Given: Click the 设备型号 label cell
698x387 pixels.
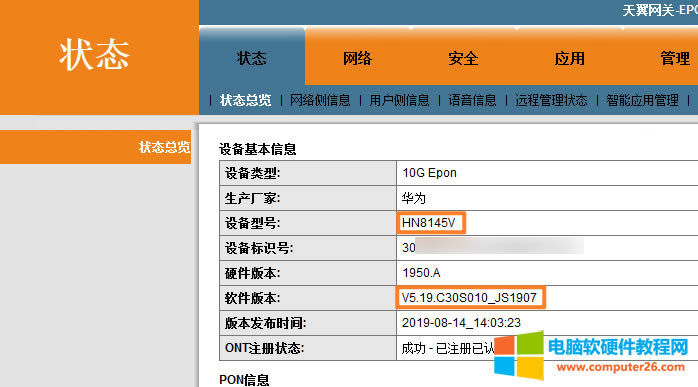Looking at the screenshot, I should tap(308, 223).
